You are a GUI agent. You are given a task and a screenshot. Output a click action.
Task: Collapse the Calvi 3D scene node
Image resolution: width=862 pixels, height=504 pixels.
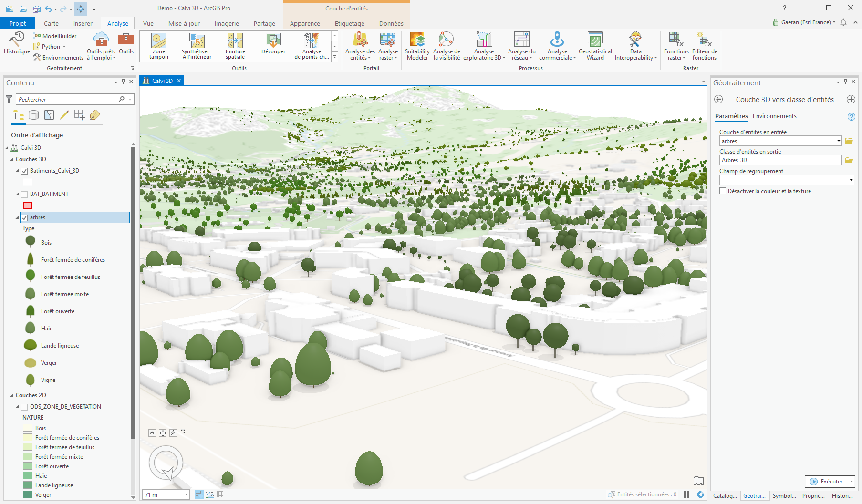7,148
